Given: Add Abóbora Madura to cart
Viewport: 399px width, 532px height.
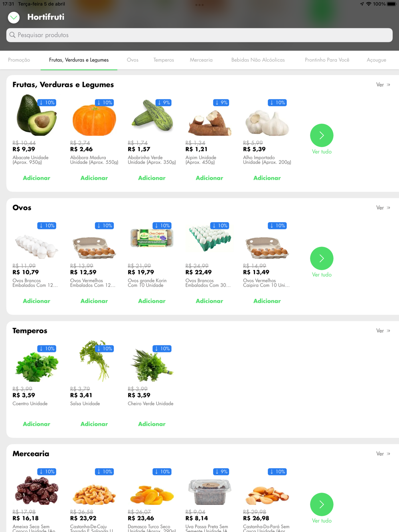Looking at the screenshot, I should tap(94, 178).
